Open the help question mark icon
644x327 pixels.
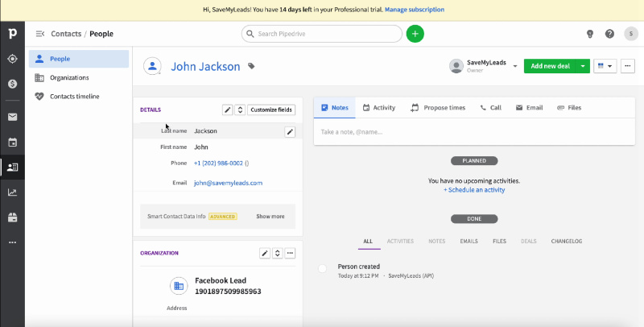pyautogui.click(x=609, y=34)
